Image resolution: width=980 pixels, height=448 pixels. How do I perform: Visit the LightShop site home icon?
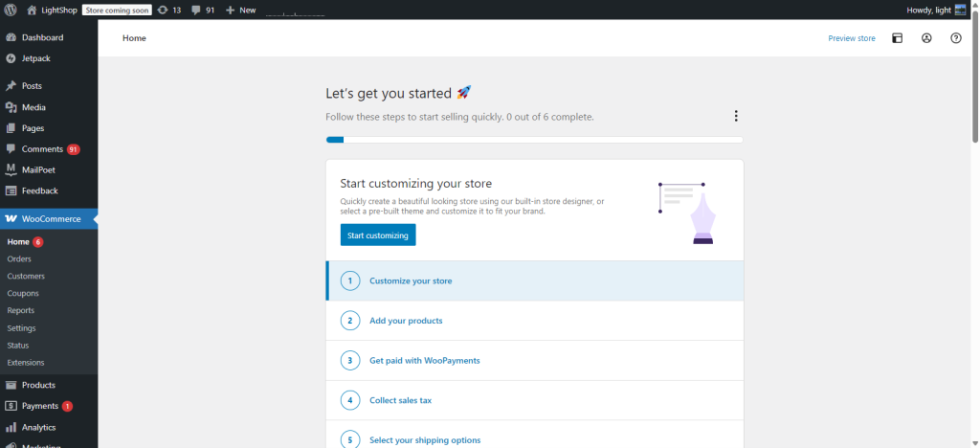(32, 10)
